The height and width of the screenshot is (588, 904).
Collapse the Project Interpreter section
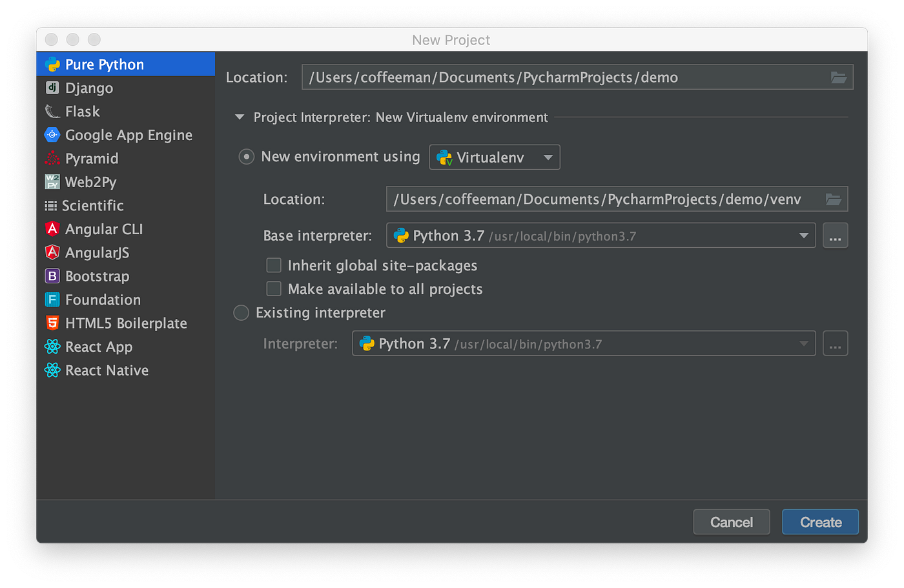(x=239, y=117)
